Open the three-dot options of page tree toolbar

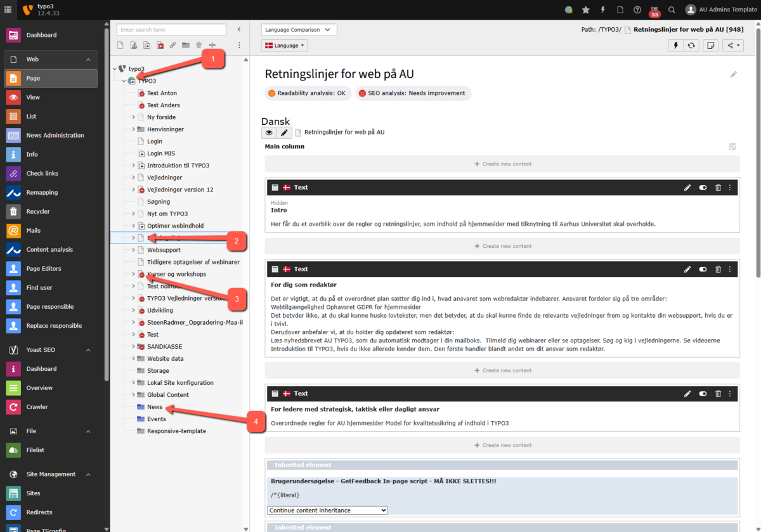tap(239, 45)
